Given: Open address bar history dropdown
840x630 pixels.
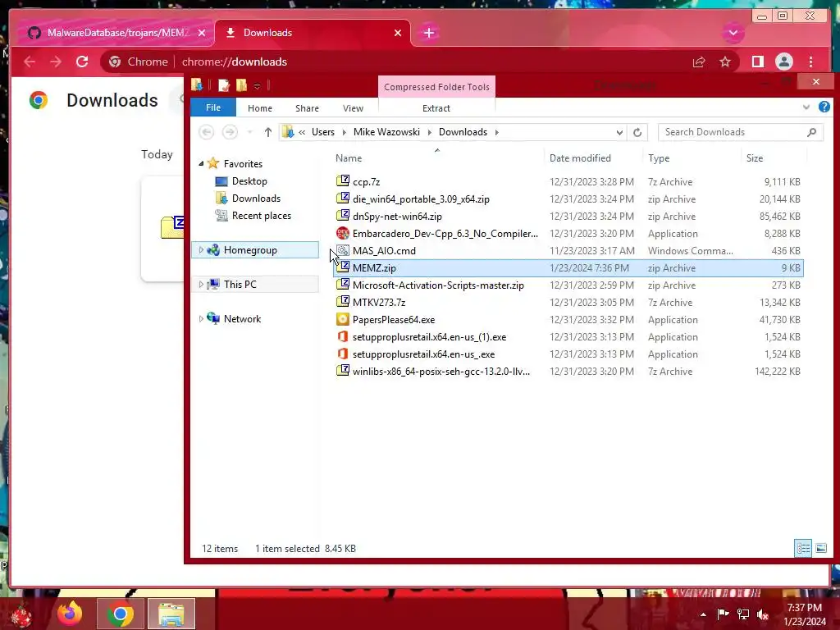Looking at the screenshot, I should [619, 132].
